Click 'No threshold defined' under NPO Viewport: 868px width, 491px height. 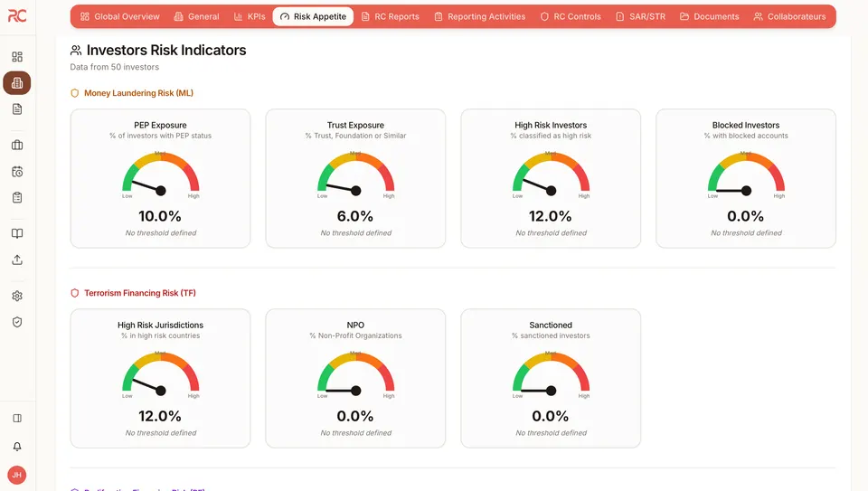pos(356,433)
